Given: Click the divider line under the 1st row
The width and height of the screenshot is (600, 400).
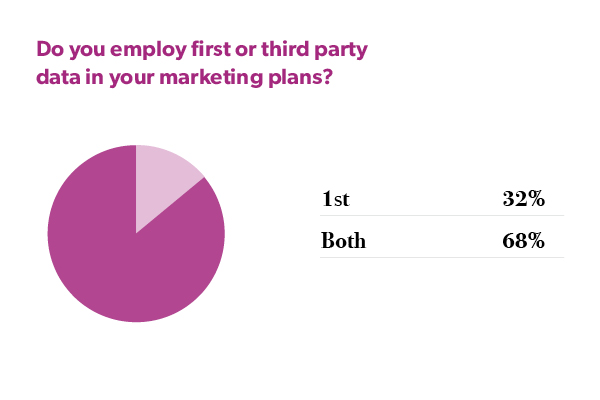Looking at the screenshot, I should 441,215.
